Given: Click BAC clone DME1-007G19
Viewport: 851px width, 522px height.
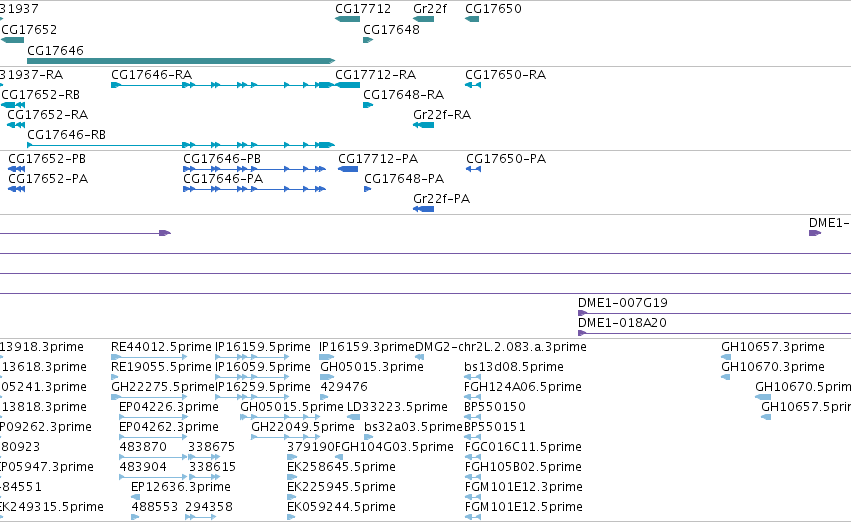Looking at the screenshot, I should (x=714, y=313).
